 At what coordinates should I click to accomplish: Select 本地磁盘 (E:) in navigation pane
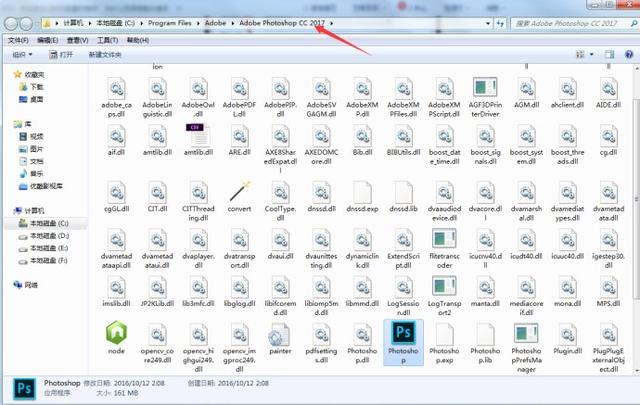[x=44, y=248]
